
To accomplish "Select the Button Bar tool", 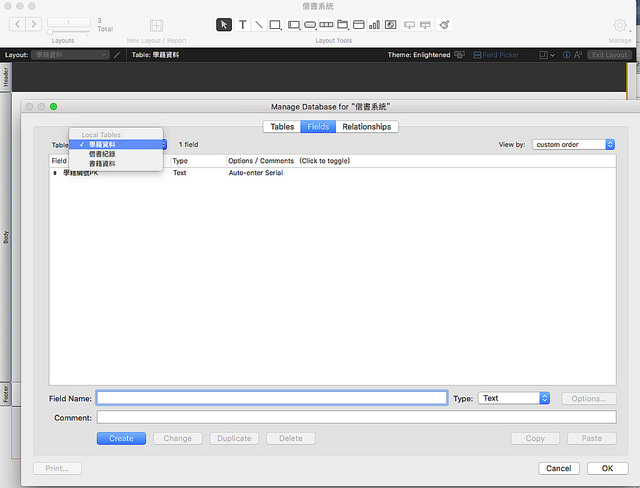I will 326,24.
